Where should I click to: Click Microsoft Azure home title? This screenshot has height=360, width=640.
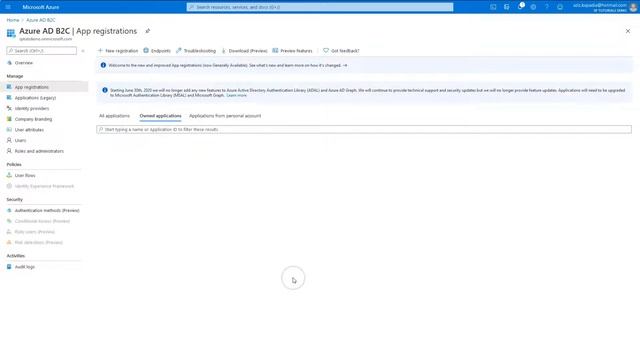pos(40,7)
